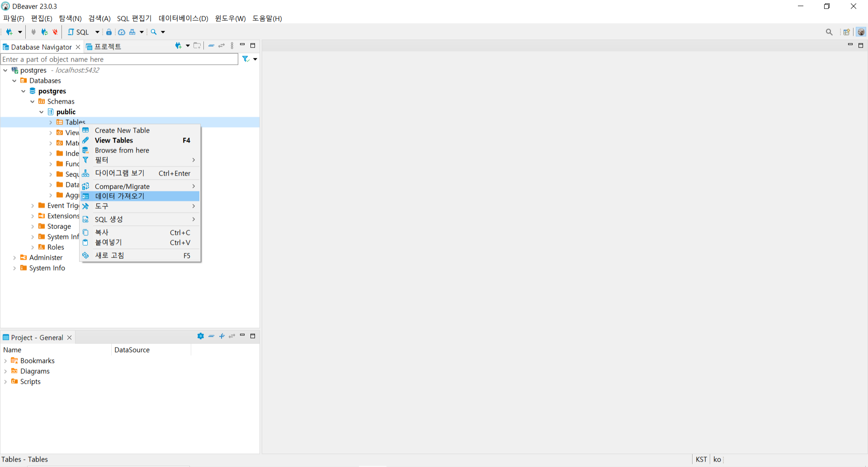Click the red Disconnect plug icon

click(x=55, y=32)
